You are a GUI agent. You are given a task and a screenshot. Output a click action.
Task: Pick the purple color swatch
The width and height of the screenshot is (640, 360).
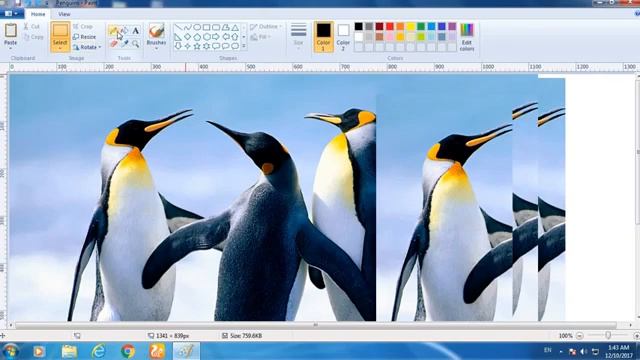coord(452,27)
